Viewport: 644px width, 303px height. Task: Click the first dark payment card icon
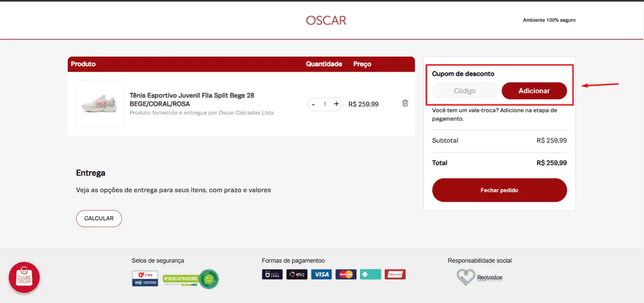pos(272,275)
